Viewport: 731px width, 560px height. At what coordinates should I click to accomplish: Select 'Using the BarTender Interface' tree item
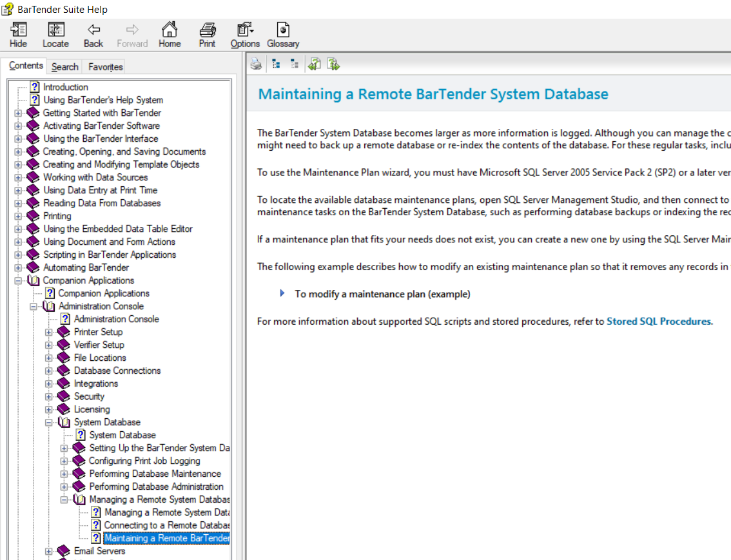coord(101,139)
